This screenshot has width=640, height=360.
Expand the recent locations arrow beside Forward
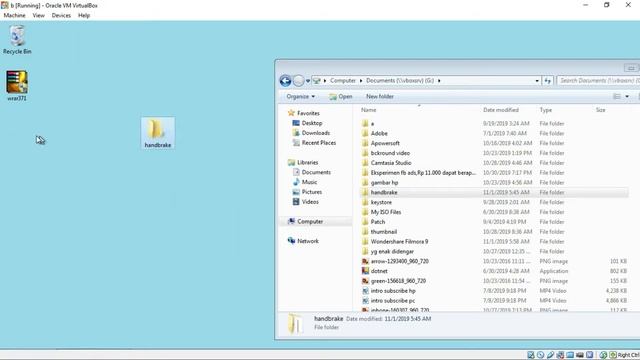tap(308, 81)
